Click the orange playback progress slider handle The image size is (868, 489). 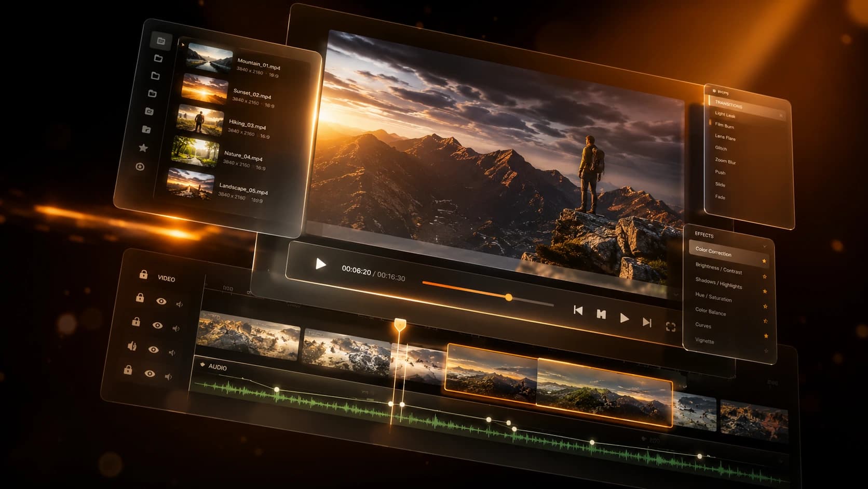tap(509, 297)
